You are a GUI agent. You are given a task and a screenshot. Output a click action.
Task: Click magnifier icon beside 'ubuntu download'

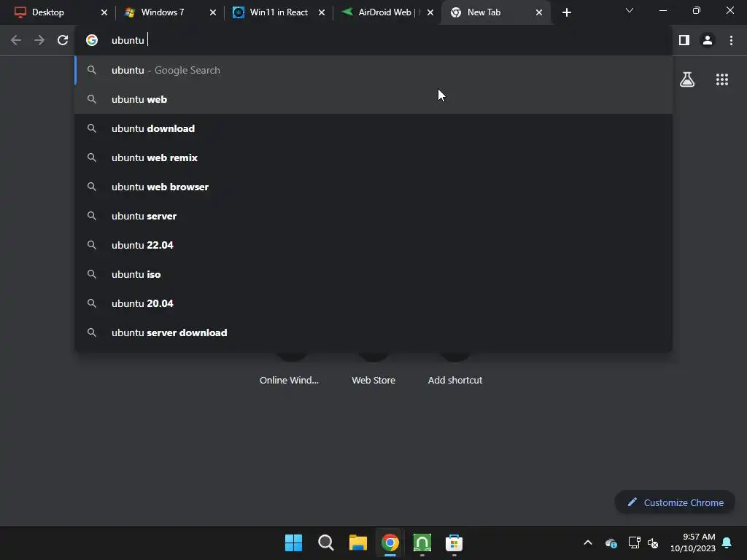tap(92, 128)
